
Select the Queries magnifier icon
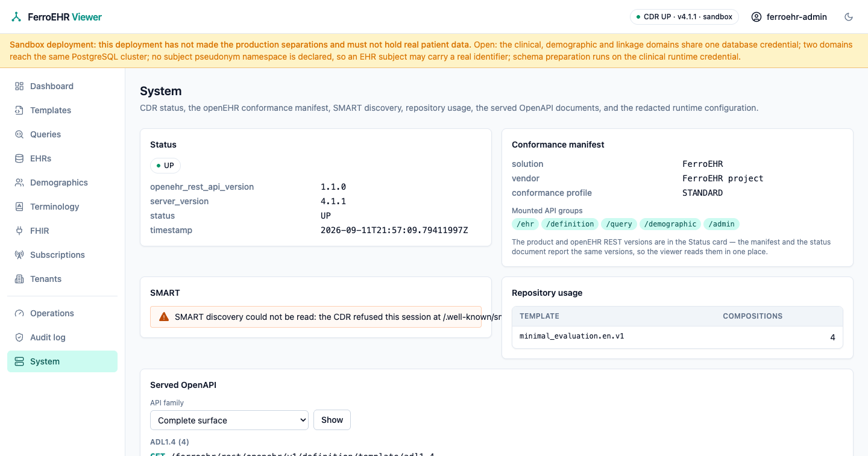click(x=19, y=134)
